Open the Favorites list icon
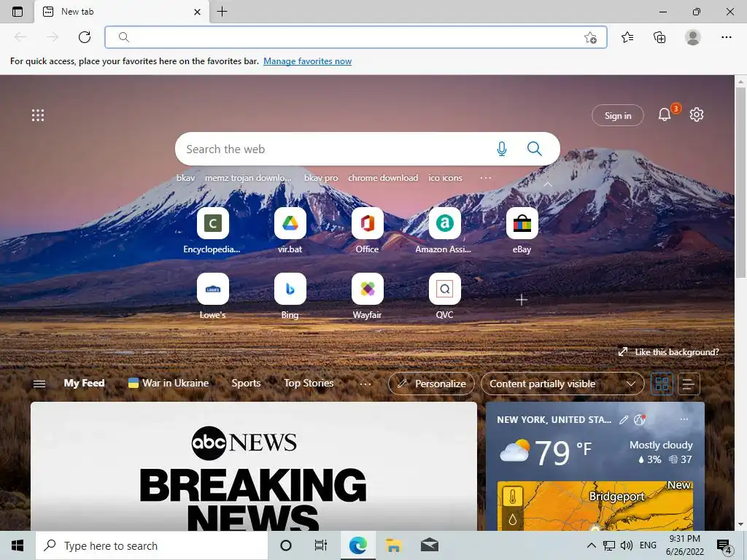 coord(627,37)
